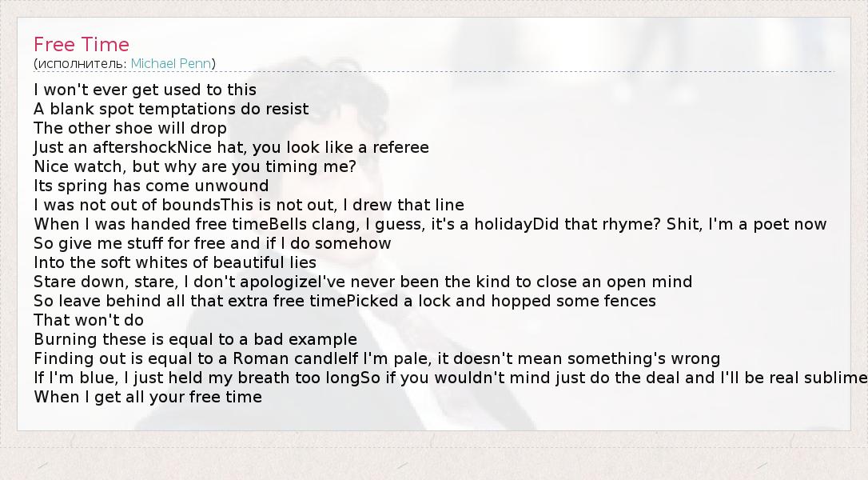Click the line starting "Finding out is equal"
This screenshot has height=480, width=868.
tap(376, 358)
